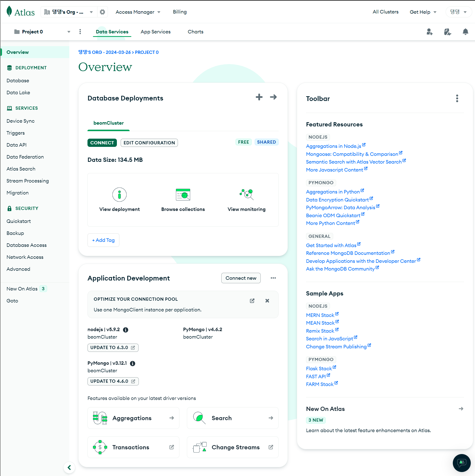Image resolution: width=475 pixels, height=476 pixels.
Task: Open the Transactions feature card
Action: click(x=133, y=447)
